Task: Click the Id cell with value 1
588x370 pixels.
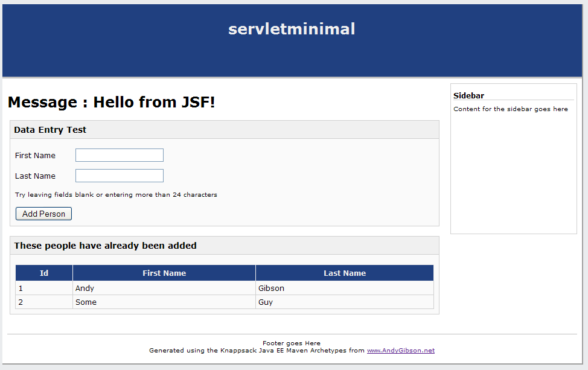Action: click(x=44, y=289)
